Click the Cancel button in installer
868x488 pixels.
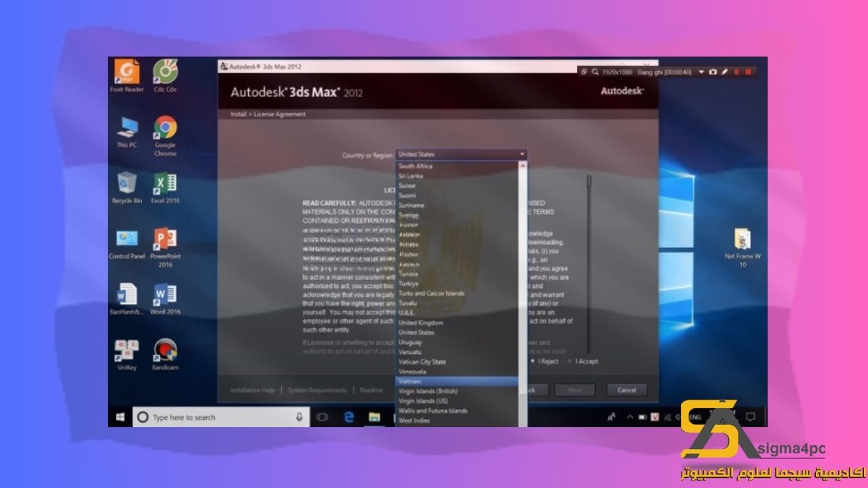coord(627,390)
